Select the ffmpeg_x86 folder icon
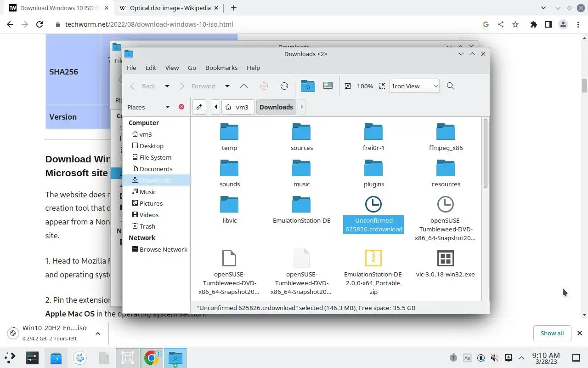The width and height of the screenshot is (588, 368). (x=446, y=132)
